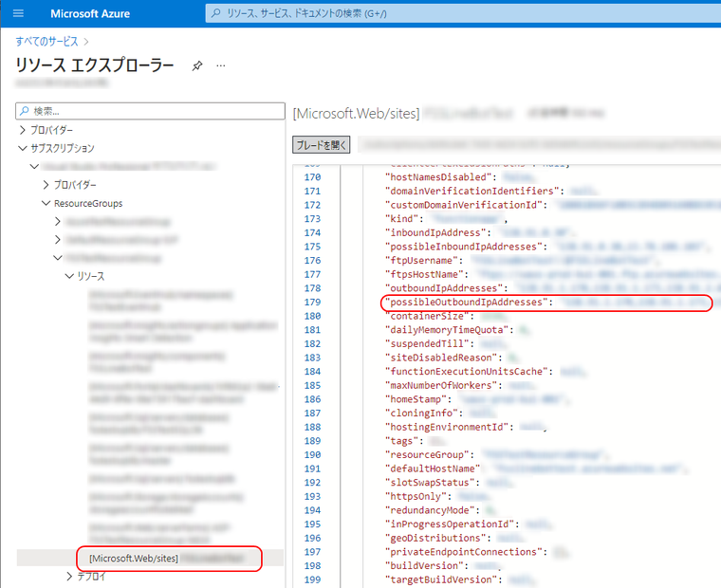Click the "containerSize" key text
Screen dimensions: 721x588
pyautogui.click(x=427, y=316)
